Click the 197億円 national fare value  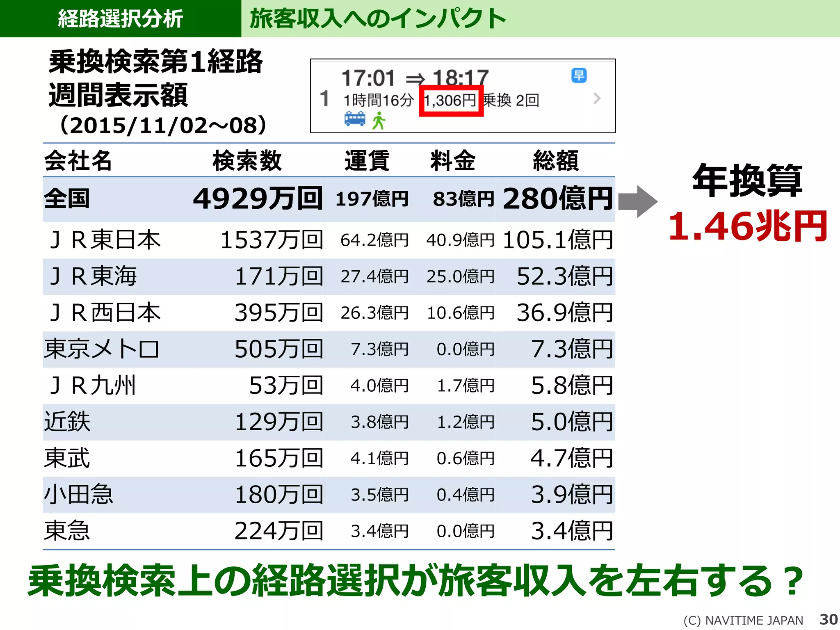(372, 199)
